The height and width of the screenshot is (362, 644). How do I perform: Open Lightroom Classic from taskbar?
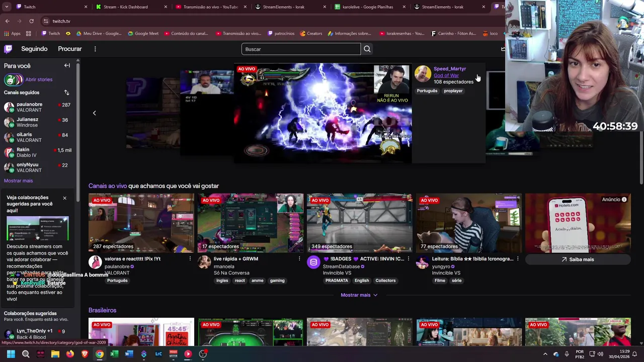pos(158,354)
